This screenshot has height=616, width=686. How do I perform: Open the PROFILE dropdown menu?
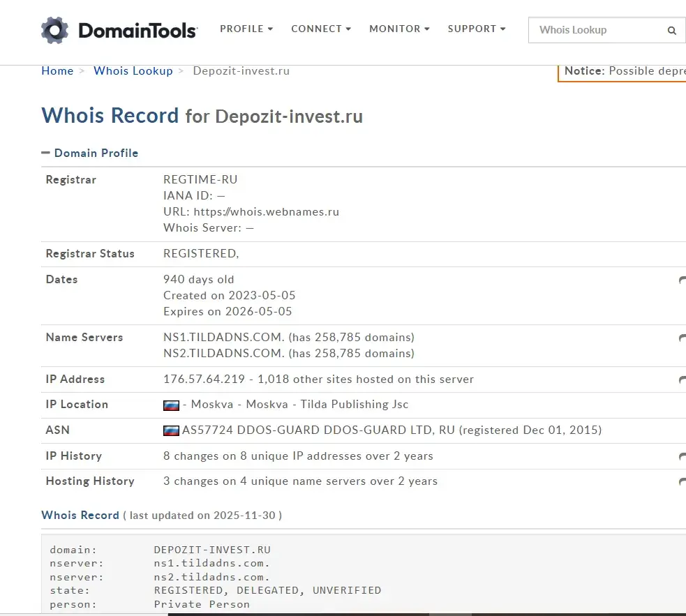click(x=246, y=29)
